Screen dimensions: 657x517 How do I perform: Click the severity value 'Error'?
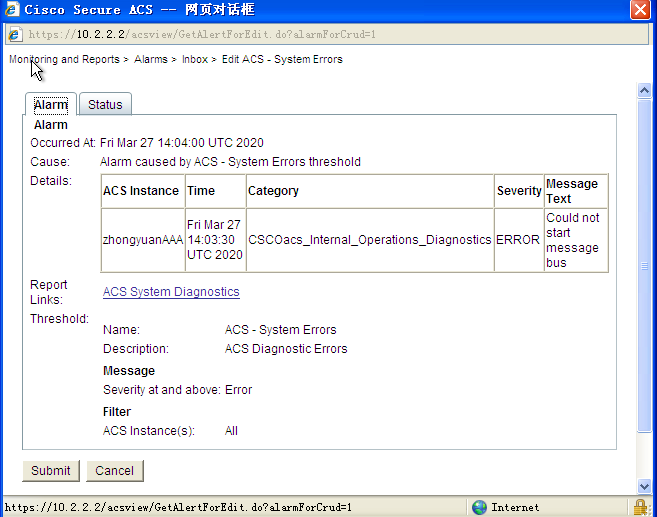[238, 390]
